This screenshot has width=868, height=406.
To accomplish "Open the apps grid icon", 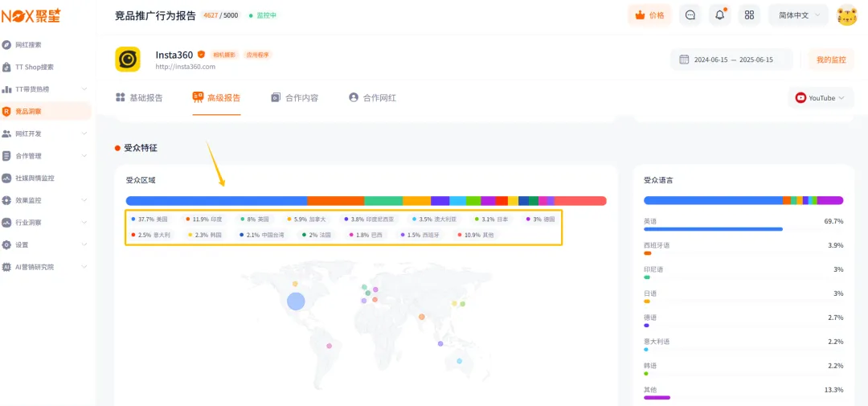I will pos(749,15).
